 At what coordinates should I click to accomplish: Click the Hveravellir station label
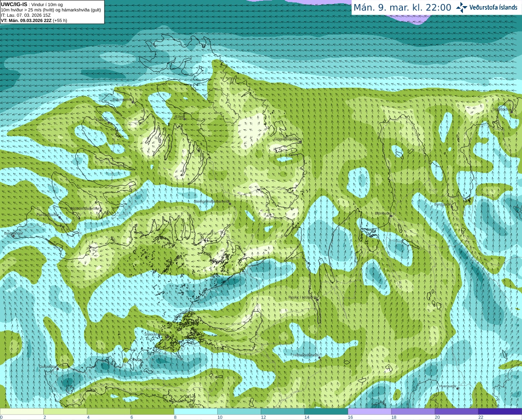tap(448, 386)
